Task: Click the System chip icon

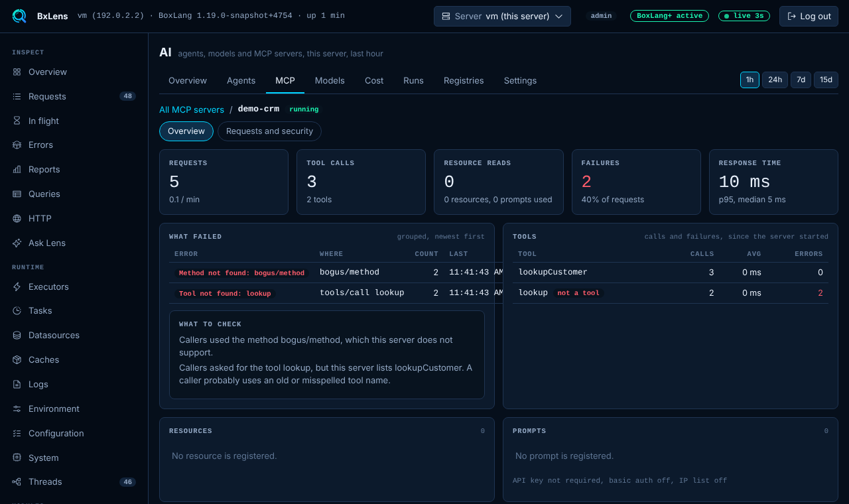Action: [x=17, y=458]
